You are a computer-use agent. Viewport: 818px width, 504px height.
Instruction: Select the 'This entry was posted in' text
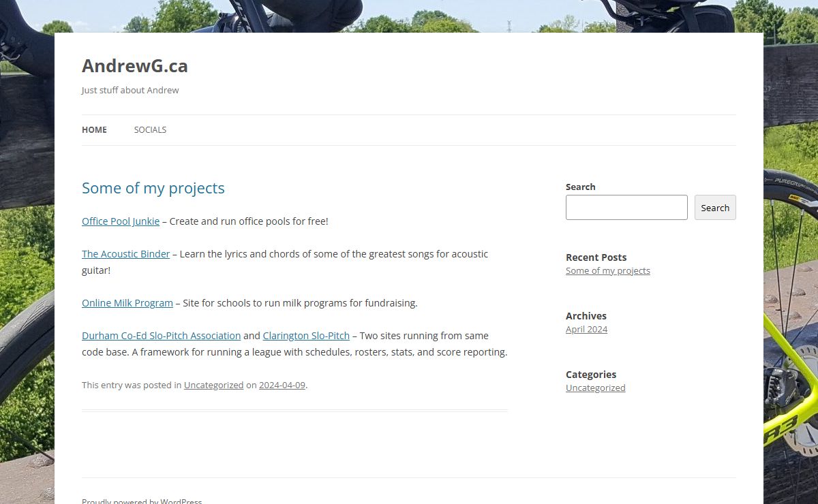tap(132, 385)
